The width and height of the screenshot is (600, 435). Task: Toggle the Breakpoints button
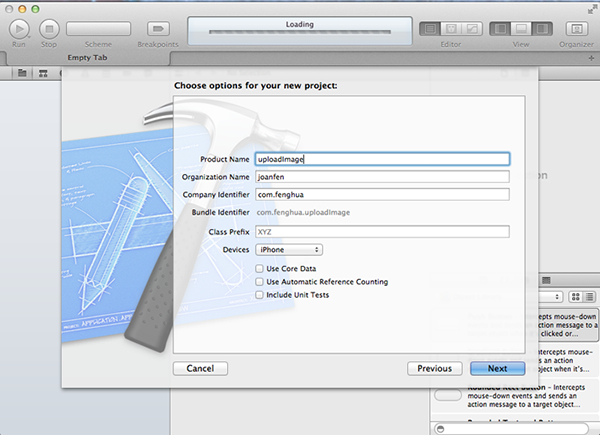point(158,29)
